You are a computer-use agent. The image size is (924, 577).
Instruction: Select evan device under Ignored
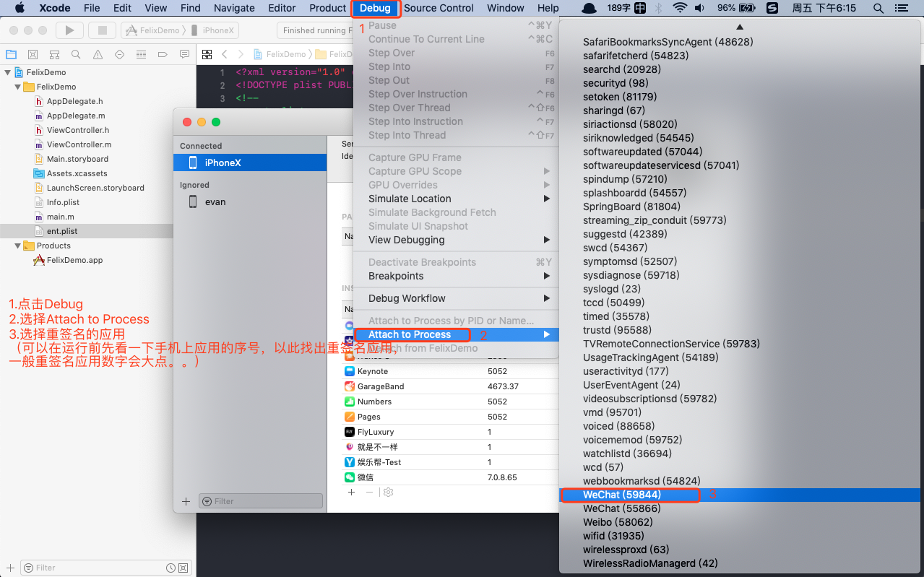click(250, 202)
